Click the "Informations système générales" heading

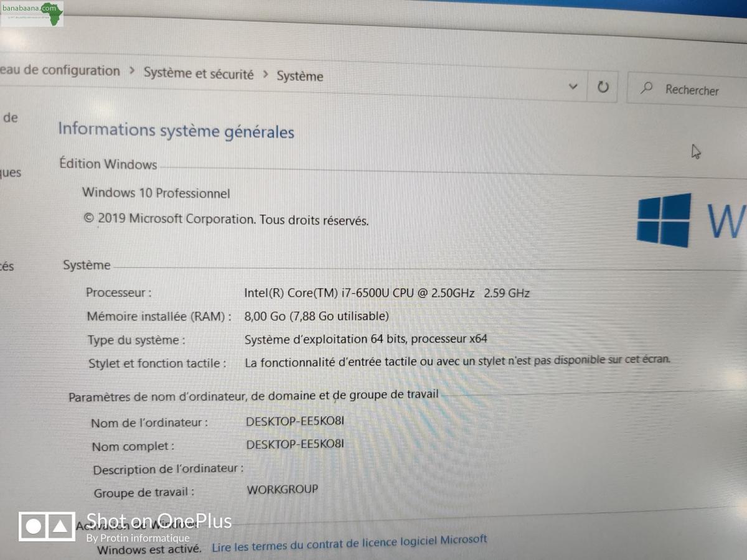176,131
